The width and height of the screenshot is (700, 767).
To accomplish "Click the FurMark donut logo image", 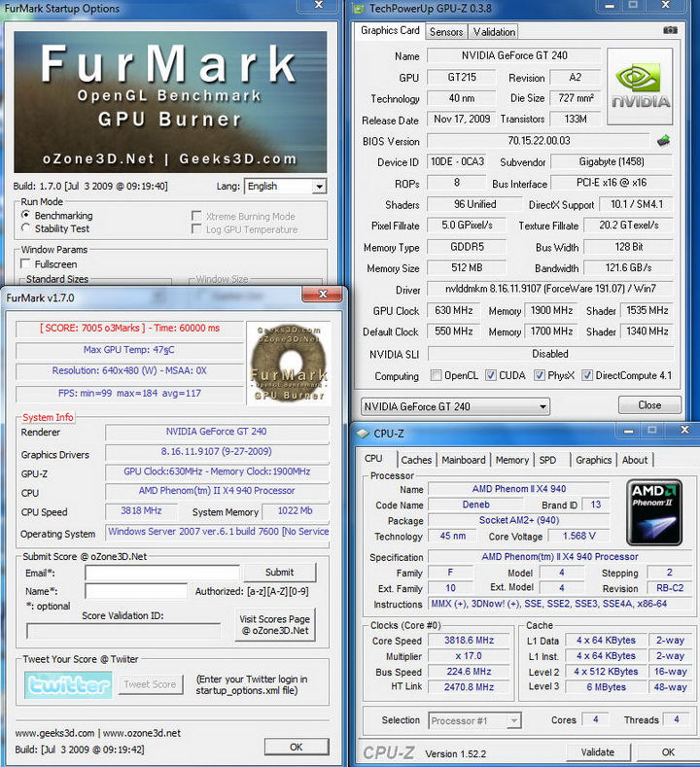I will coord(289,364).
